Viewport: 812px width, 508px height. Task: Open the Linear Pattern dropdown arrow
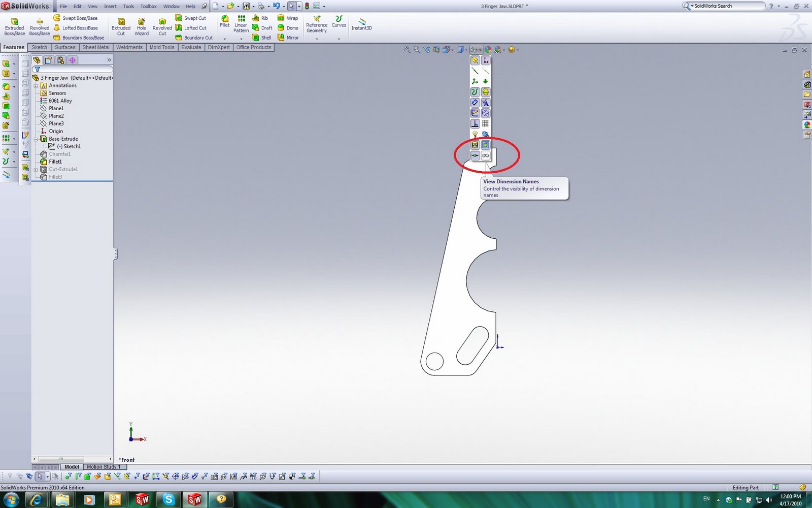[241, 39]
